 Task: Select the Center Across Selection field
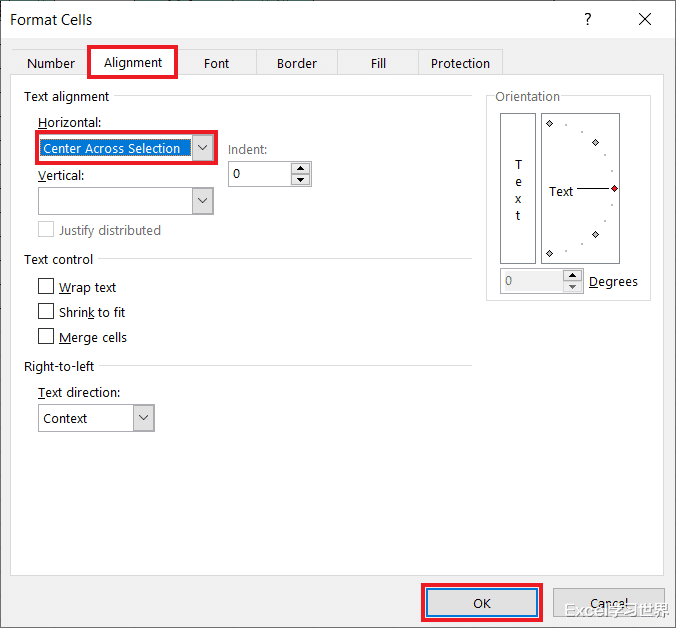point(116,148)
